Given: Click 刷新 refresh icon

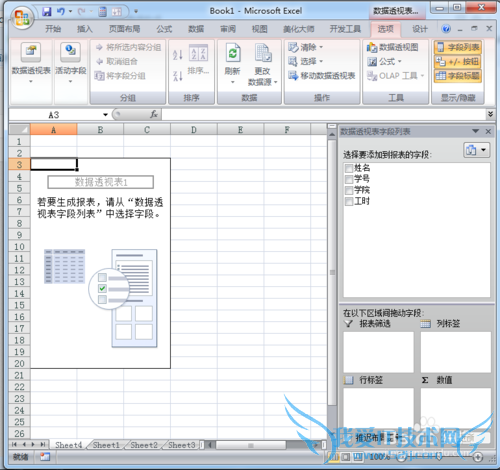Looking at the screenshot, I should coord(232,53).
